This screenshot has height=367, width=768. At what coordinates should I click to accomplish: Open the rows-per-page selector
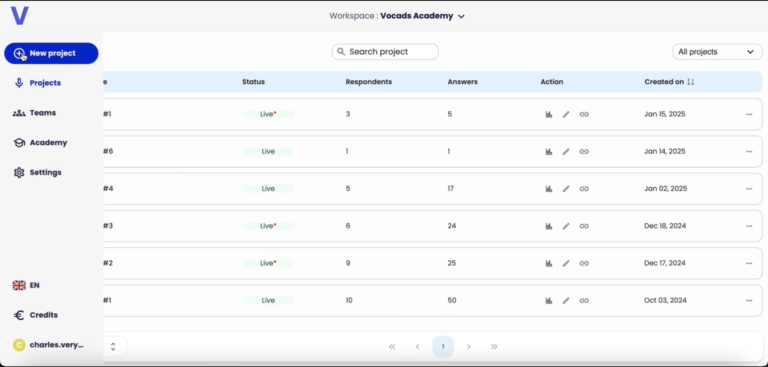113,346
